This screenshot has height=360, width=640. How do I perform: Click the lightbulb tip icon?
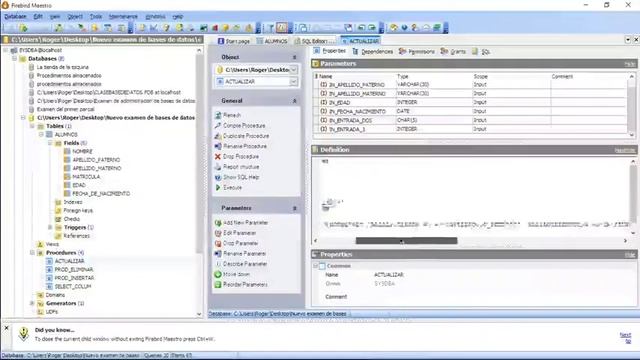coord(24,334)
